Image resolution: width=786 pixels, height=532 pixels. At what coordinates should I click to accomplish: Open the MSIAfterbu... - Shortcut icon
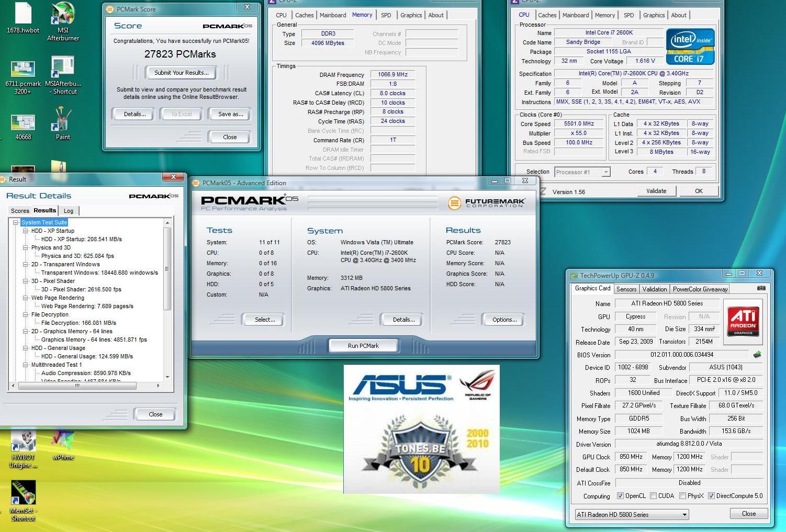(x=63, y=75)
